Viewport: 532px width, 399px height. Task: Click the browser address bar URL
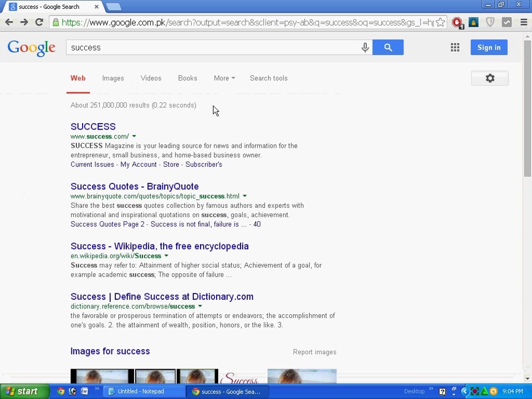click(x=247, y=22)
